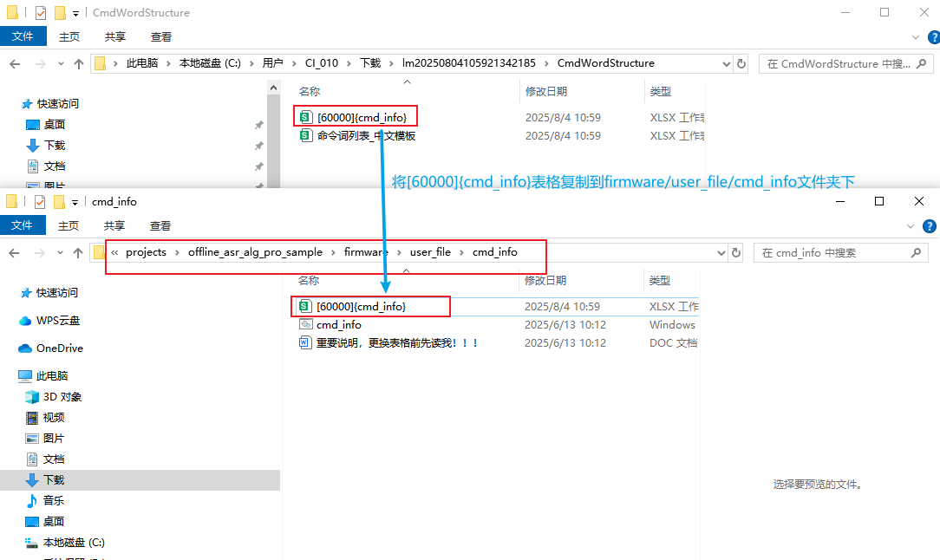
Task: Select 本地磁盘 (C:) drive in sidebar
Action: coord(74,543)
